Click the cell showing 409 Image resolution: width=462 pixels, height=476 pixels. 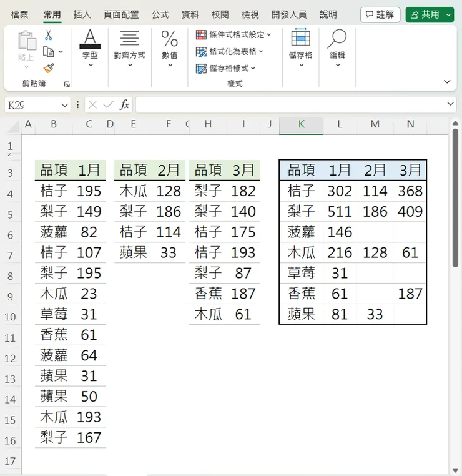point(410,212)
